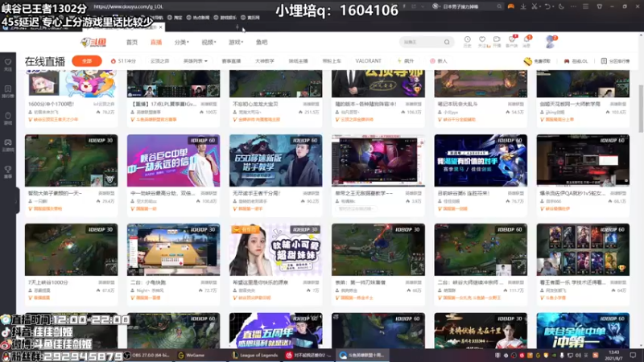Expand the 英雄列表 hero list dropdown
Image resolution: width=644 pixels, height=362 pixels.
pos(195,61)
